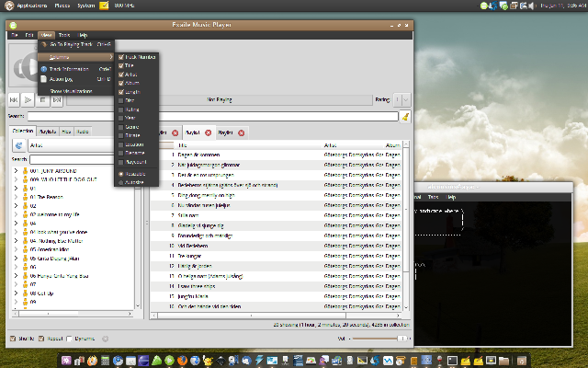The height and width of the screenshot is (368, 588).
Task: Enable the Dynamic checkbox
Action: [x=69, y=339]
